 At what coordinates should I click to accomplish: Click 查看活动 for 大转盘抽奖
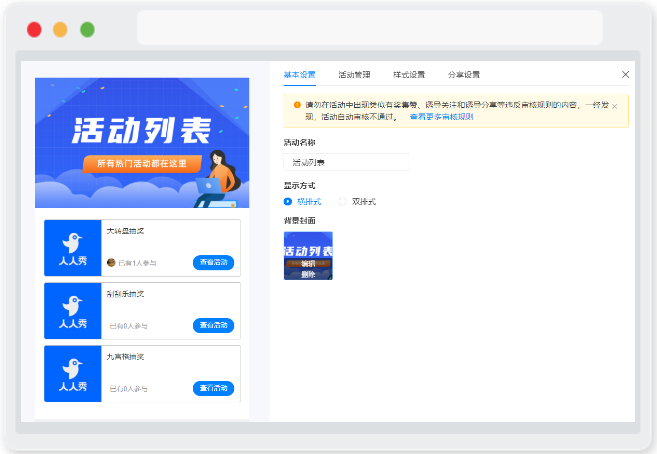pyautogui.click(x=213, y=262)
